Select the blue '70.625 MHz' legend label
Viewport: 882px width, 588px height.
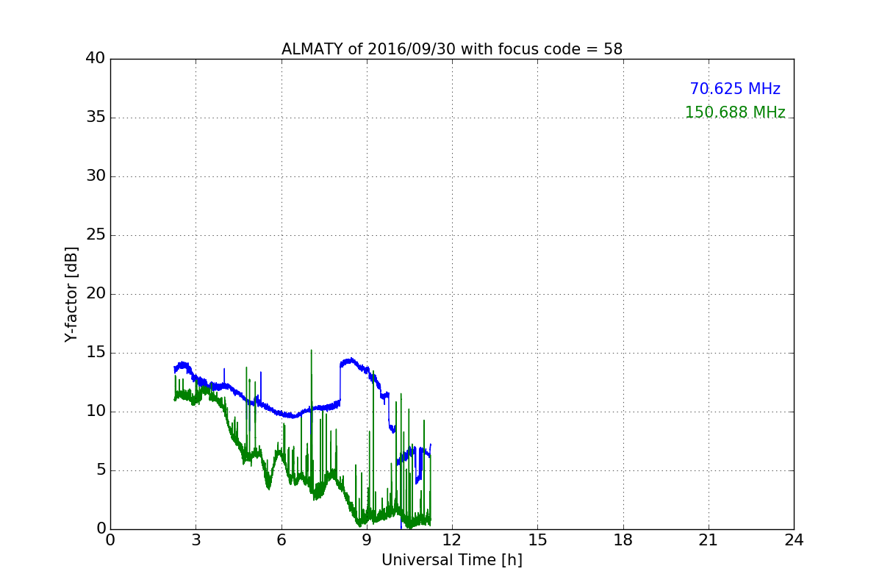point(735,89)
